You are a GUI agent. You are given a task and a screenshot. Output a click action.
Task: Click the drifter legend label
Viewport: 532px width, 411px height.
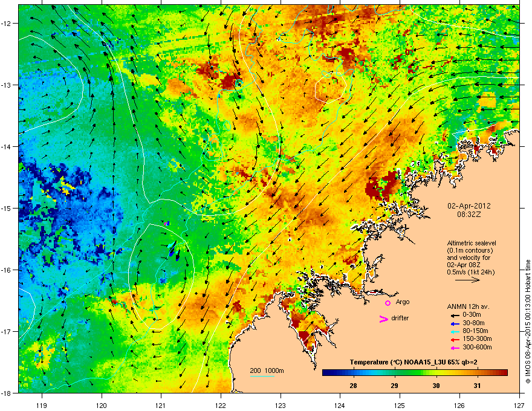tap(400, 318)
